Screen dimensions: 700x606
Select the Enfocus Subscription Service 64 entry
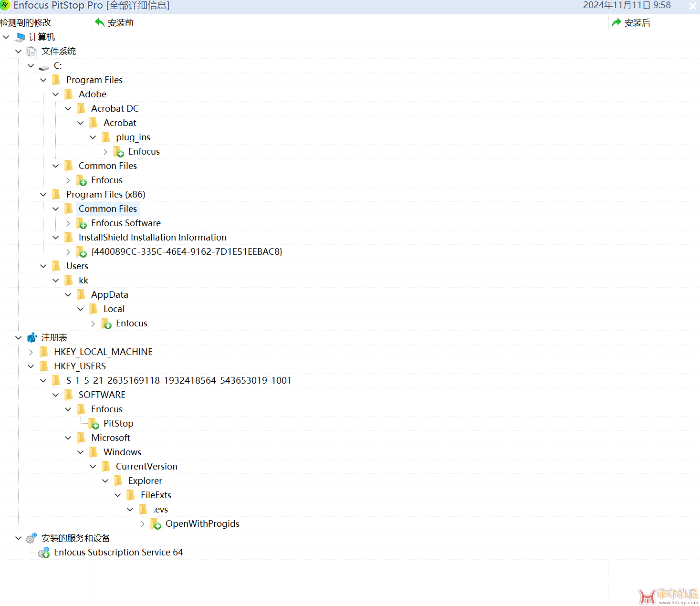(118, 552)
